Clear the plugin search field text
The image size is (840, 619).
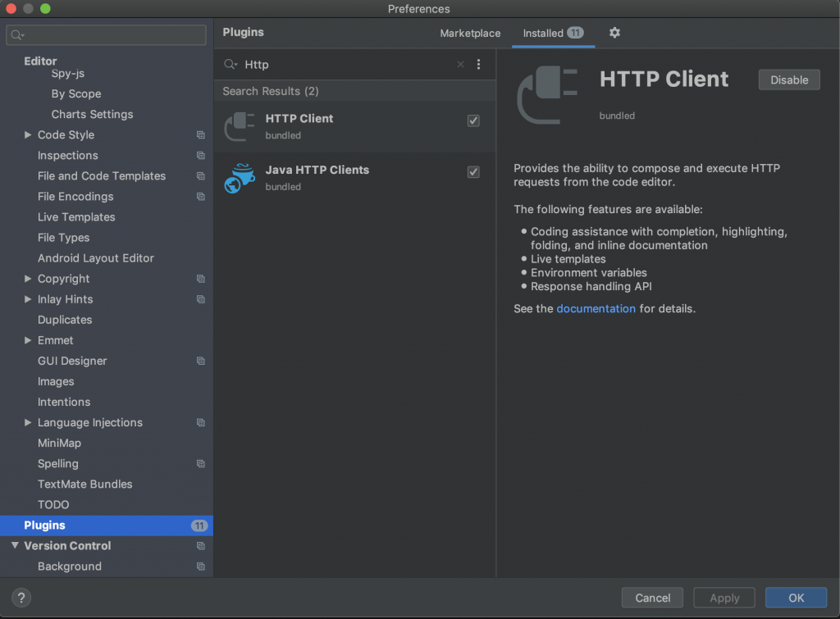460,65
